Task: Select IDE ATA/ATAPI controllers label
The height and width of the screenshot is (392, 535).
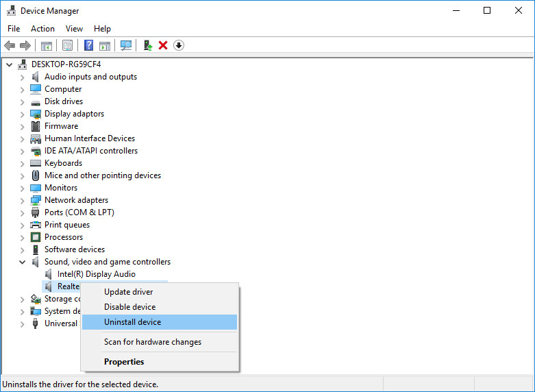Action: (91, 151)
